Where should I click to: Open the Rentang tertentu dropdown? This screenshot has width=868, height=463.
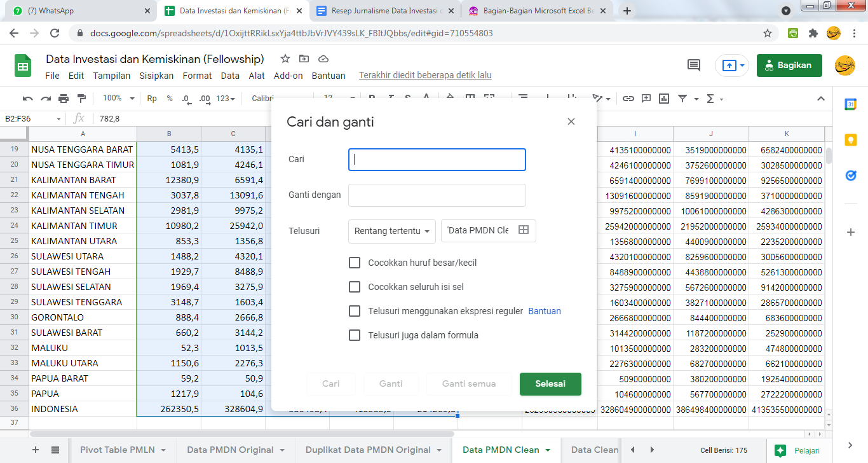coord(392,231)
